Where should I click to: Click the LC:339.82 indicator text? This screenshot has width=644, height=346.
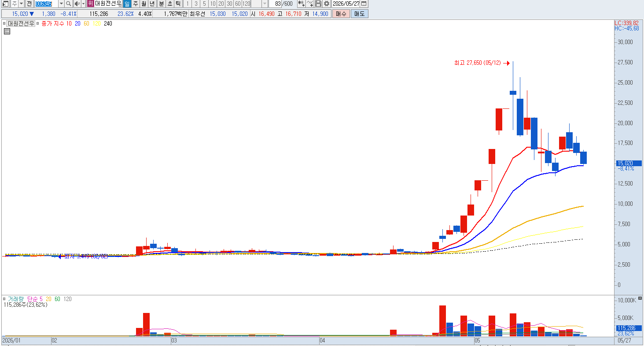pyautogui.click(x=627, y=23)
